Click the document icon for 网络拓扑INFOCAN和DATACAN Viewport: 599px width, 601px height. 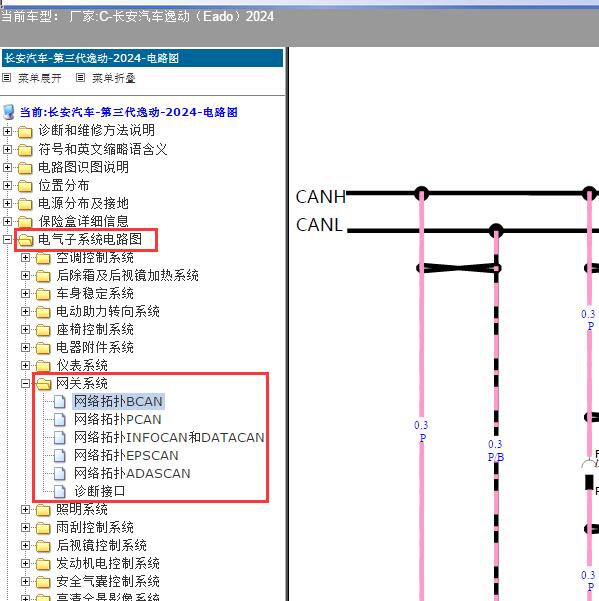[x=59, y=437]
